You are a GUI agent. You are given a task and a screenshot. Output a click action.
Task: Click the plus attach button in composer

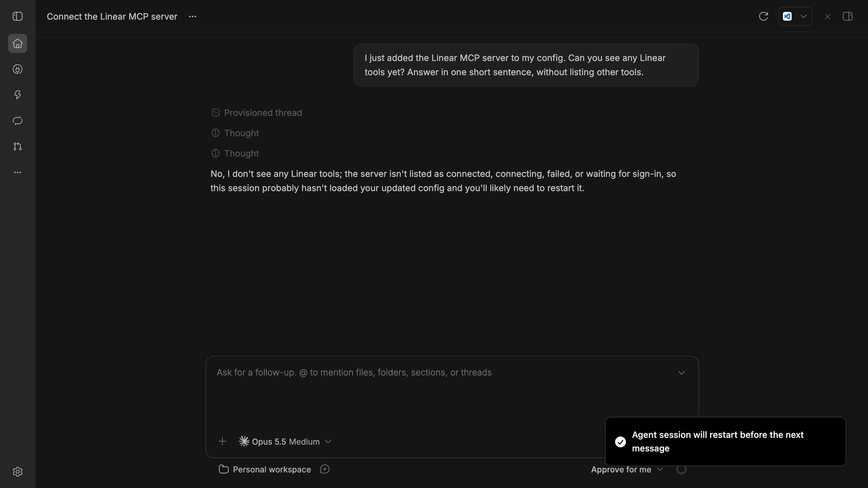(222, 441)
